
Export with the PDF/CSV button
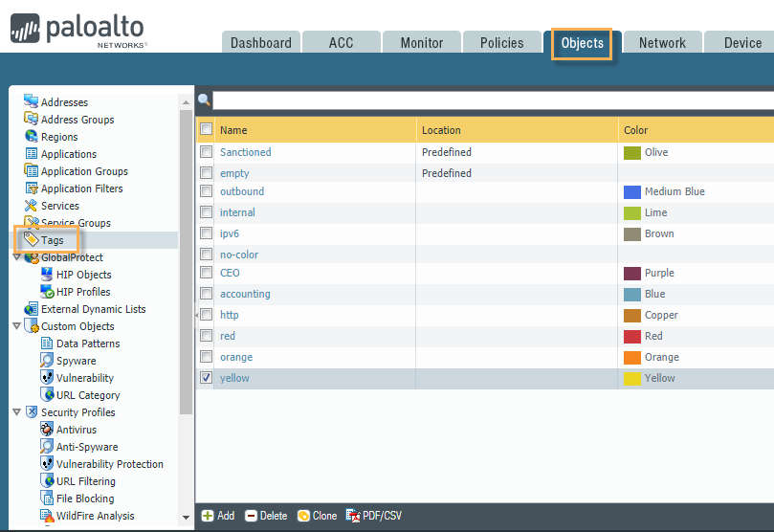[x=374, y=516]
